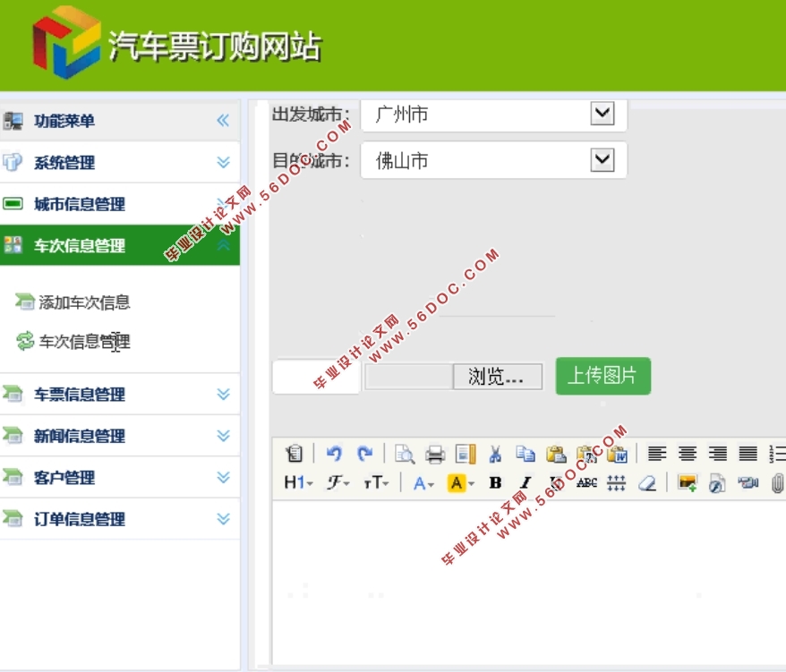Collapse the 功能菜单 sidebar with double arrow
Screen dimensions: 786x672
click(x=223, y=120)
